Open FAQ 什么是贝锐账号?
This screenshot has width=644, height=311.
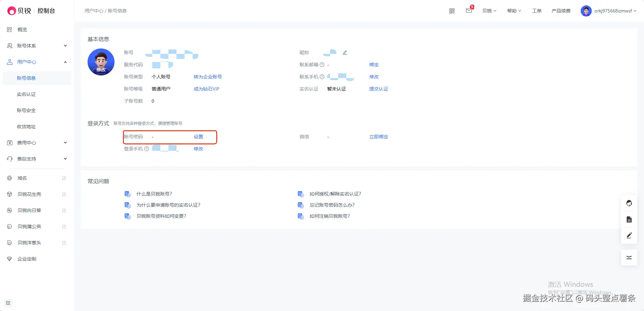154,194
